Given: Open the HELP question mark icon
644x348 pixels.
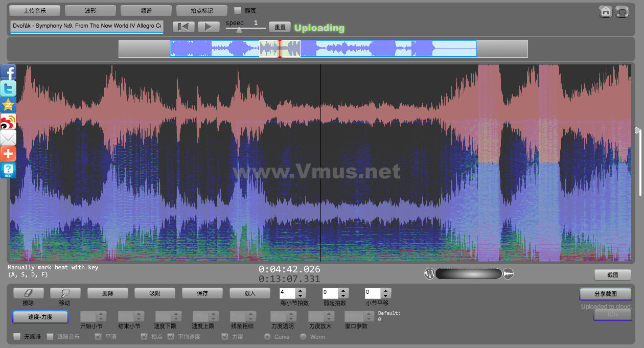Looking at the screenshot, I should 8,170.
